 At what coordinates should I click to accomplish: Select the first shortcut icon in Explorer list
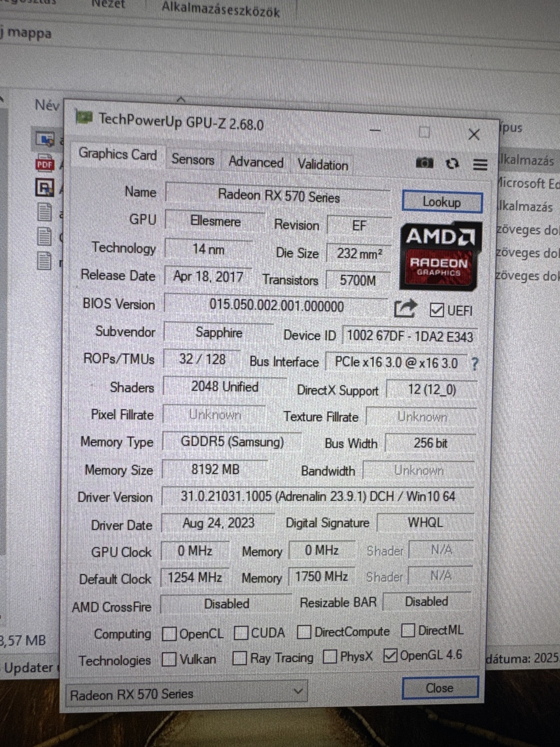point(45,139)
